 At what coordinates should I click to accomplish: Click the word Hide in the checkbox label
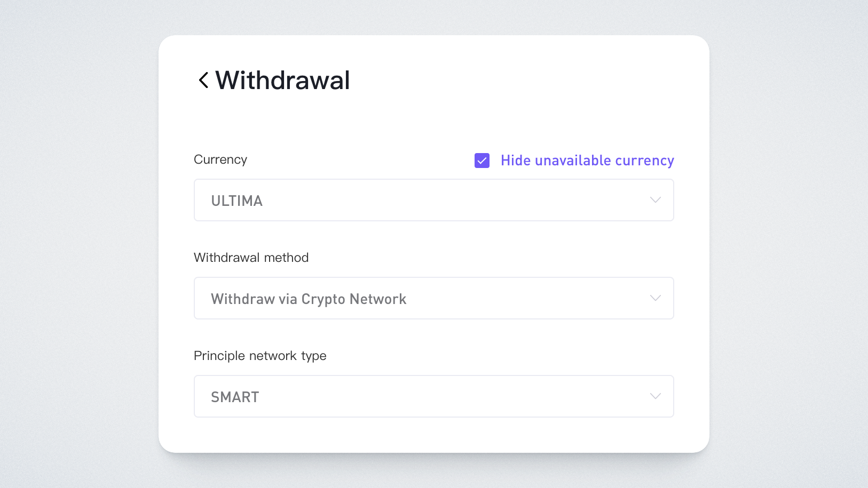click(515, 161)
